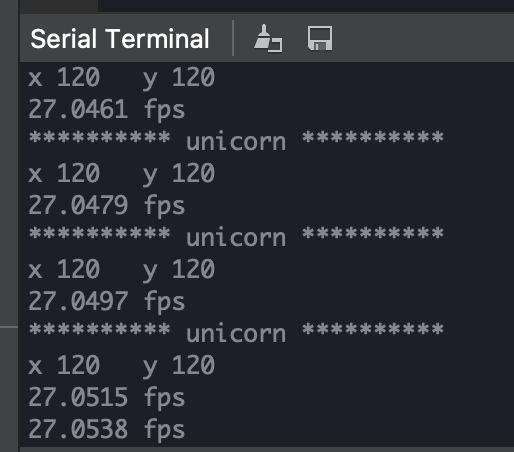
Task: Save terminal output using floppy disk icon
Action: point(320,38)
